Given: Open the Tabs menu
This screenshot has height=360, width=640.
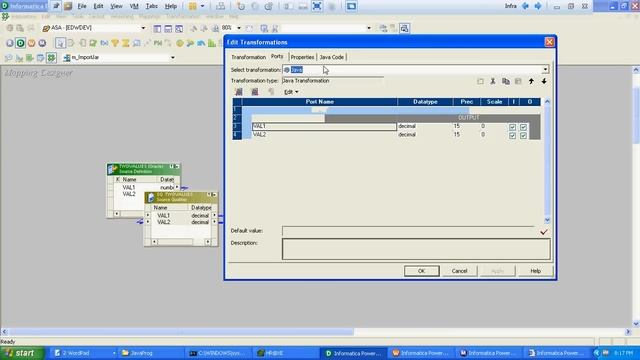Looking at the screenshot, I should click(x=151, y=6).
